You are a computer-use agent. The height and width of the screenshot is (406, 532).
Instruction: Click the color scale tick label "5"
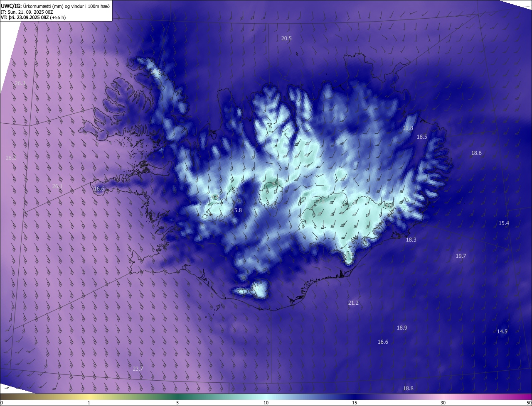(x=177, y=403)
